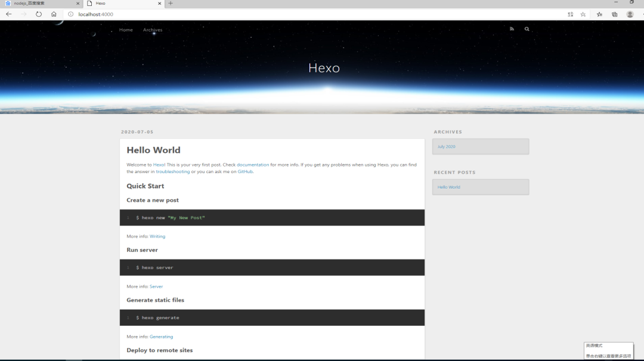The image size is (644, 361).
Task: Open July 2020 in Archives sidebar
Action: click(446, 146)
